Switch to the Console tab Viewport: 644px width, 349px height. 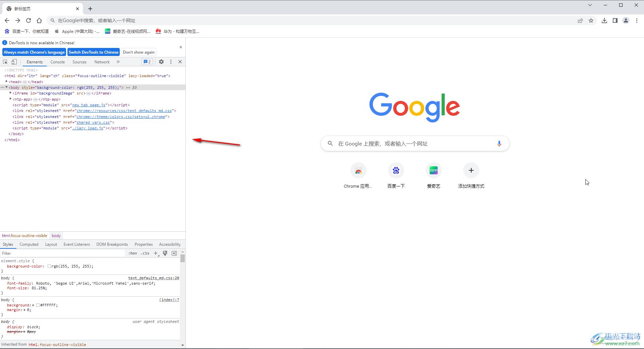(58, 62)
